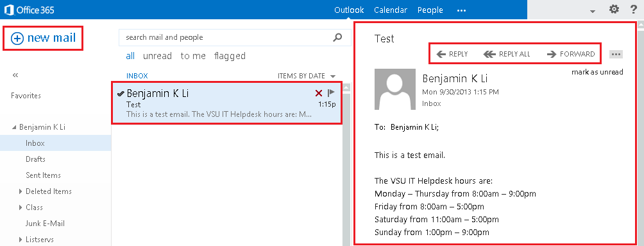Flag the Benjamin K Li message
The width and height of the screenshot is (644, 246).
pyautogui.click(x=331, y=93)
